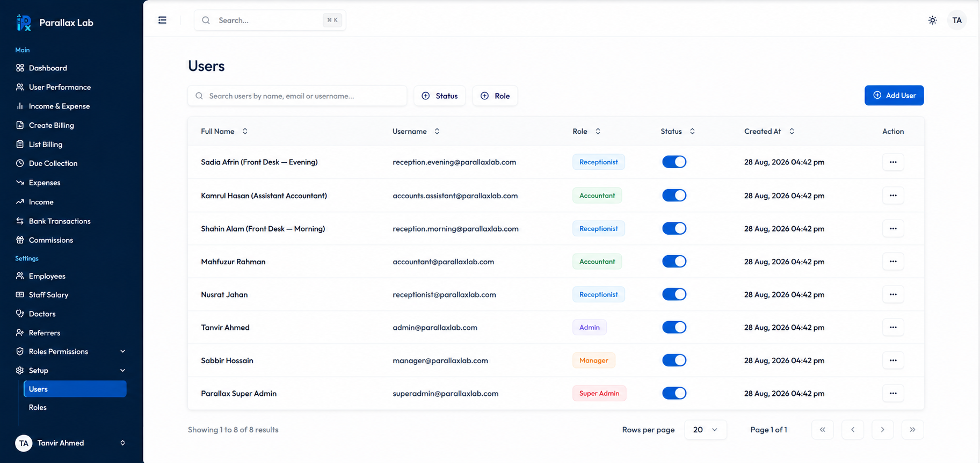Image resolution: width=980 pixels, height=463 pixels.
Task: Collapse the Setup sidebar section
Action: pos(71,371)
